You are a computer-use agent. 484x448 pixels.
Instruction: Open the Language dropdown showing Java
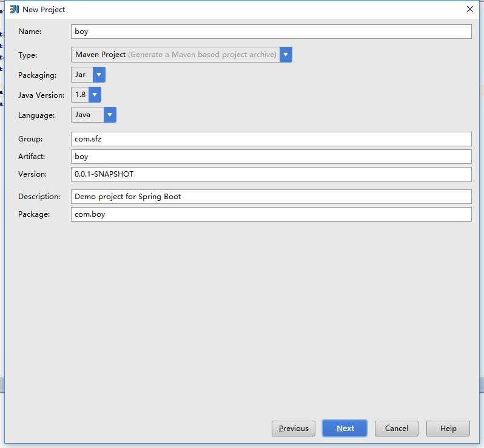point(93,115)
